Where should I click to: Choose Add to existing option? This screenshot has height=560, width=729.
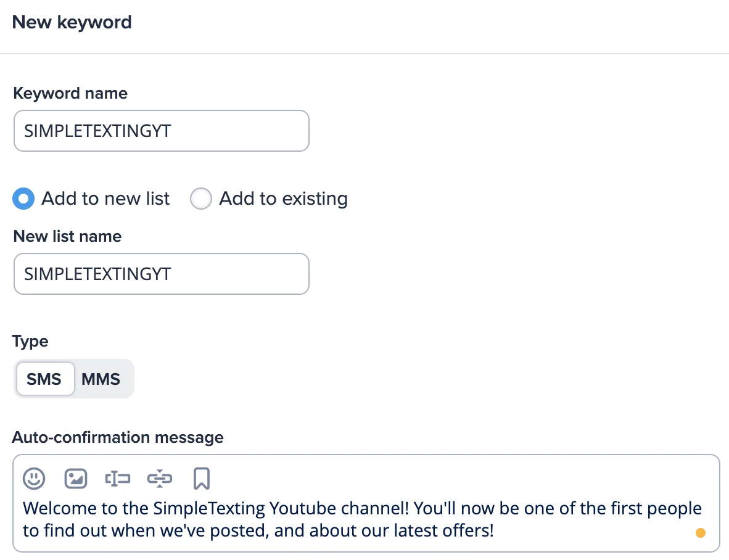[201, 199]
